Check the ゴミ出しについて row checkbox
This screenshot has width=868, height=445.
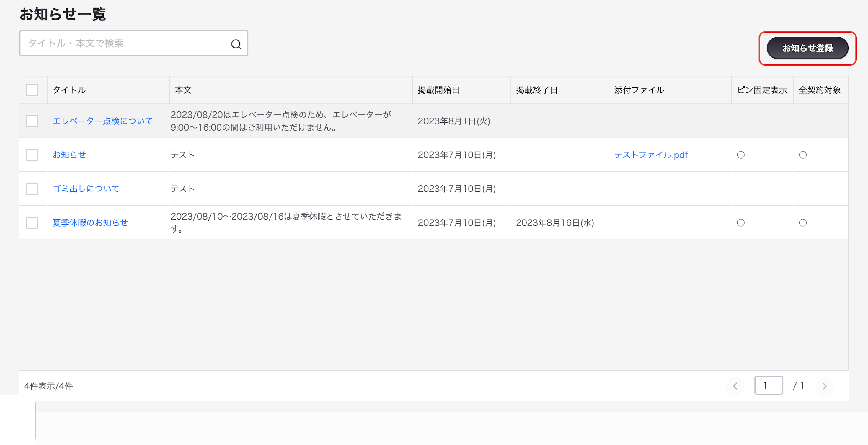(x=32, y=189)
